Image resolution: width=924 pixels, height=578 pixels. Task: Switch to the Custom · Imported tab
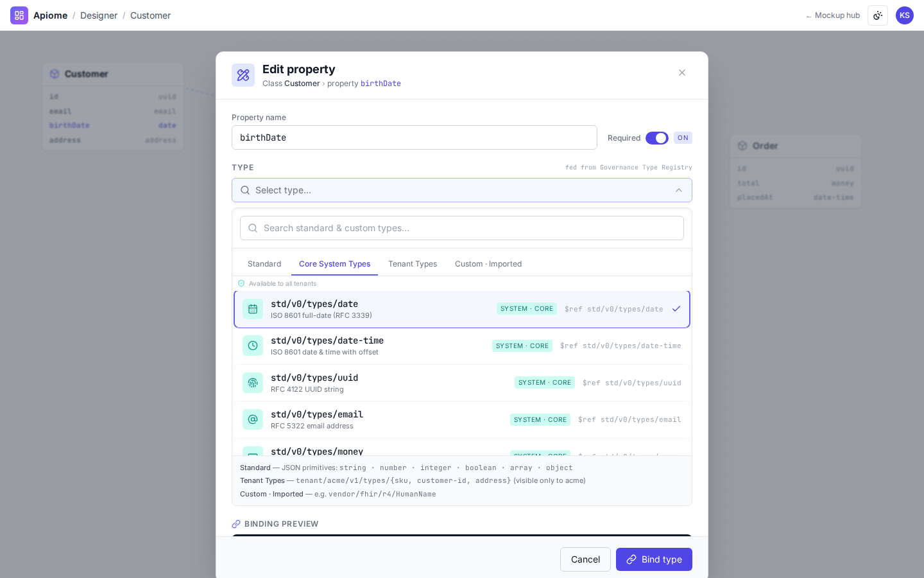pyautogui.click(x=488, y=264)
